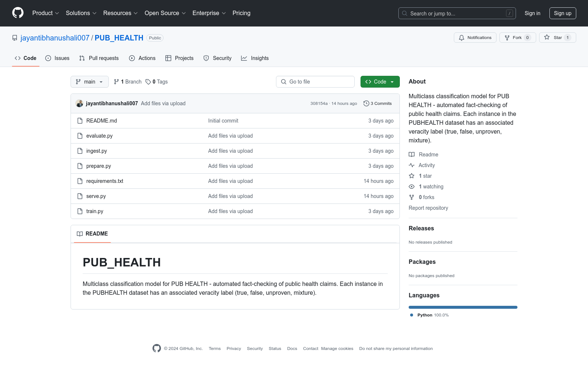The height and width of the screenshot is (368, 588).
Task: Click the file icon beside evaluate.py
Action: [80, 136]
